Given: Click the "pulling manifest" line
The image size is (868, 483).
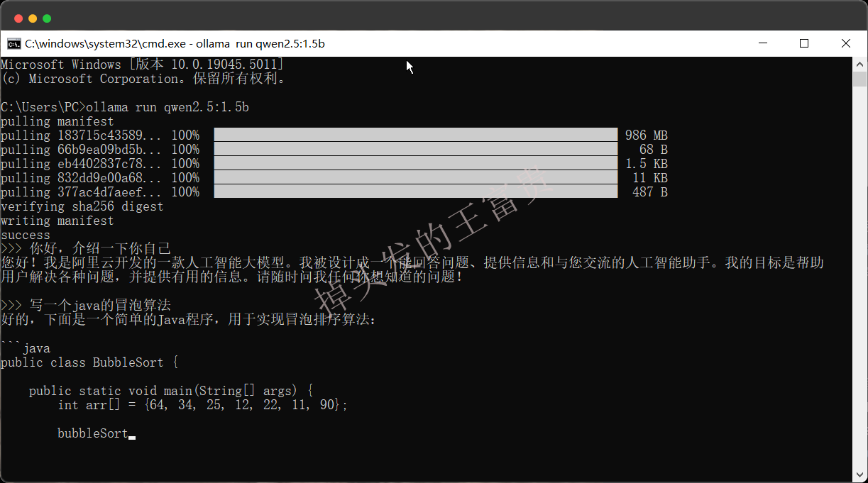Looking at the screenshot, I should point(57,121).
